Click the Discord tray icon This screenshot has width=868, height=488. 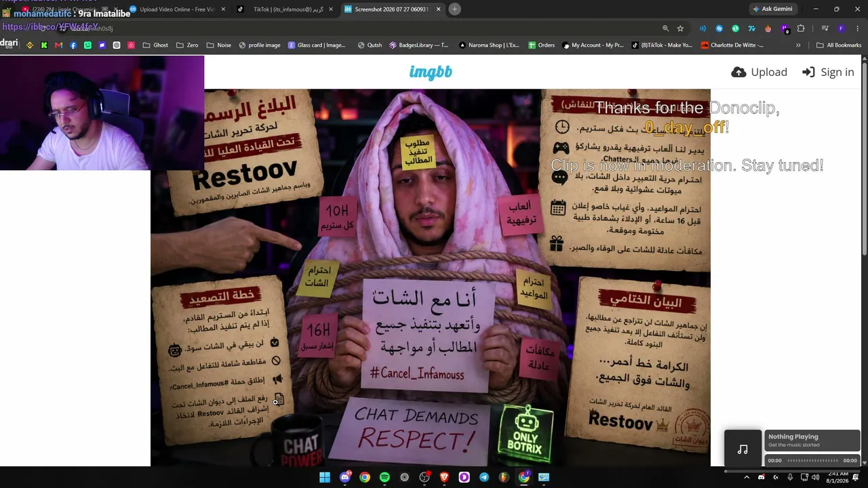coord(762,477)
